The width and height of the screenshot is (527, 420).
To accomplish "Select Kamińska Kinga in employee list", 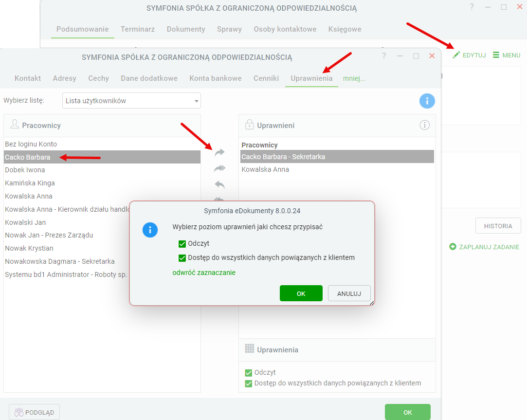I will (102, 183).
